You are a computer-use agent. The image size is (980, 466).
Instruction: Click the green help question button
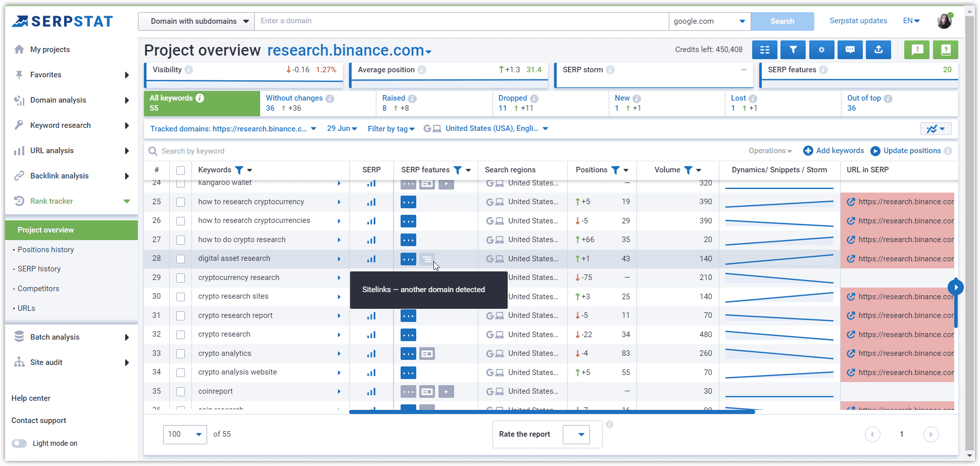point(946,50)
